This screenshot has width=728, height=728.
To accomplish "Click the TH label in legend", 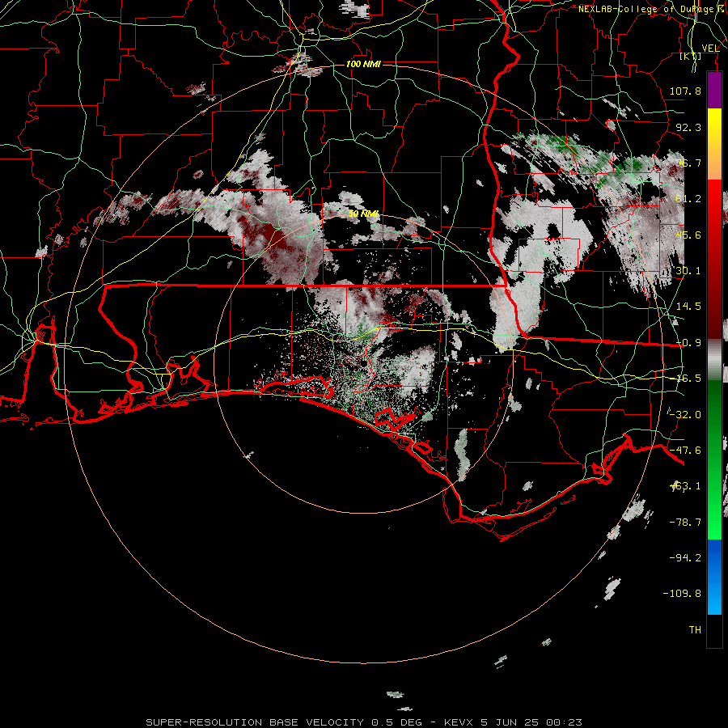I will [x=695, y=629].
